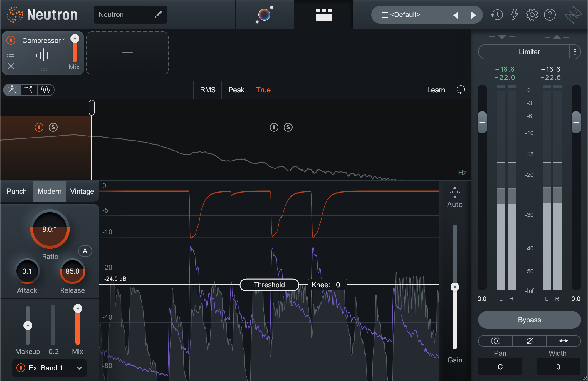
Task: Click the Makeup gain slider handle
Action: [28, 325]
